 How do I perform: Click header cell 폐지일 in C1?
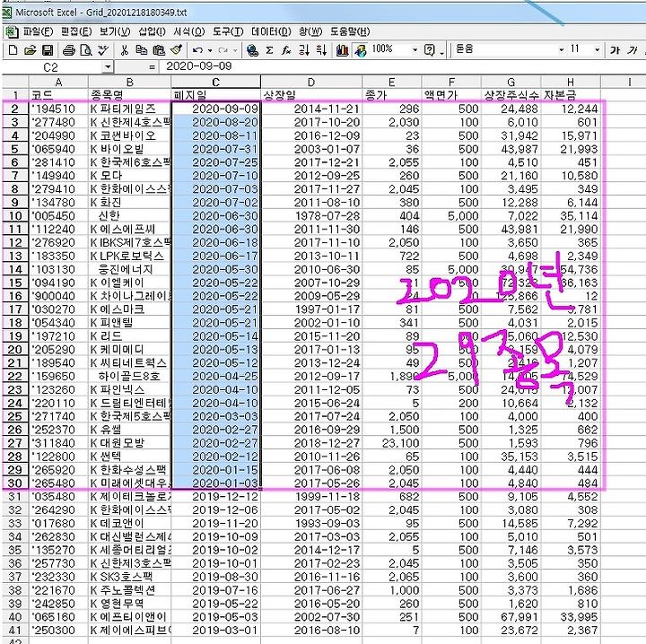[216, 95]
